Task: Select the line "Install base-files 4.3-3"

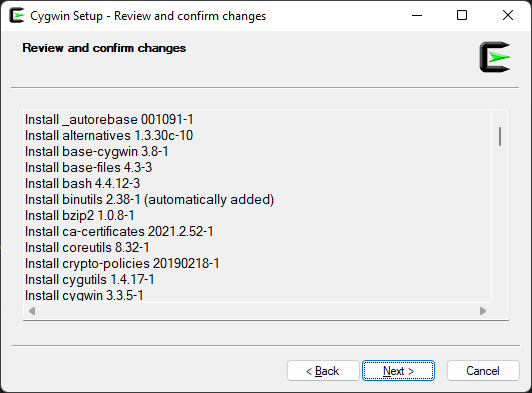Action: tap(89, 167)
